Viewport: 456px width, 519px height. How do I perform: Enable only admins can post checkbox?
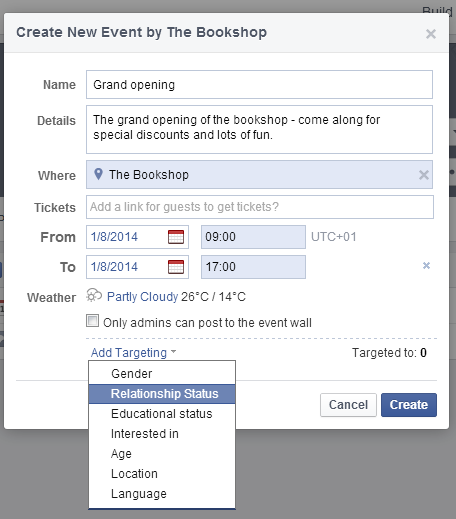92,321
